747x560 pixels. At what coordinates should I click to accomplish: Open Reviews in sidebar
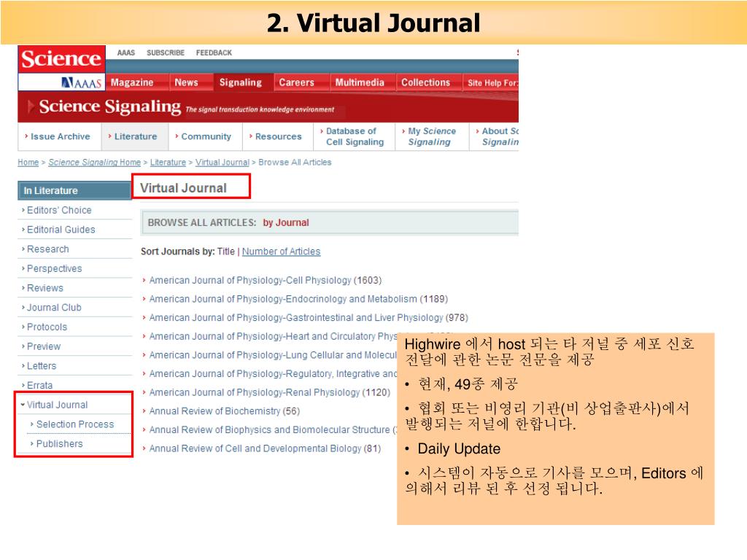pyautogui.click(x=44, y=288)
